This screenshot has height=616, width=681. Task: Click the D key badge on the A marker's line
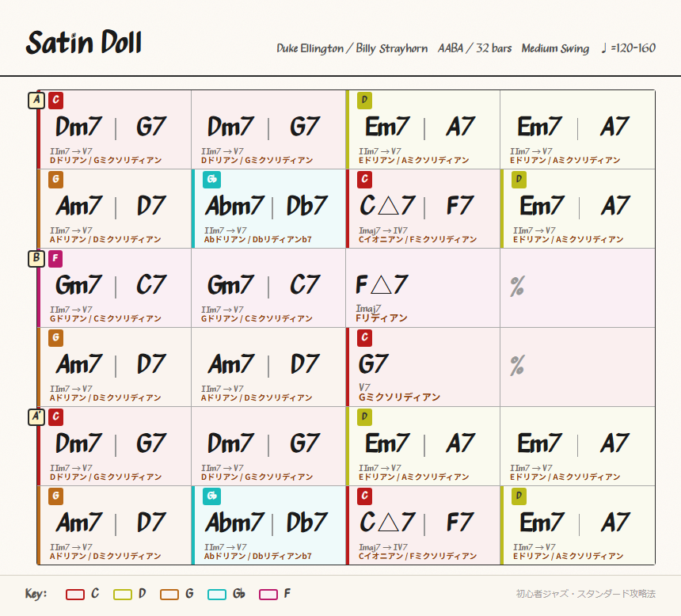(364, 101)
